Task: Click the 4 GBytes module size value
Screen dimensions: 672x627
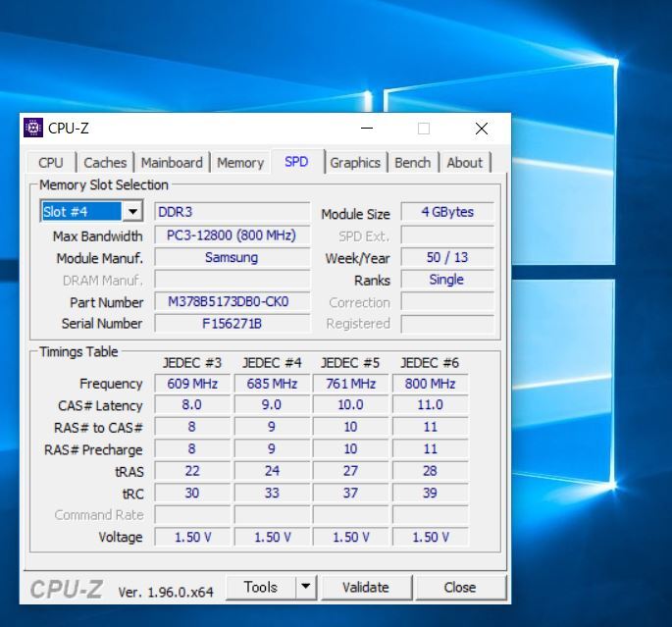Action: pyautogui.click(x=447, y=212)
